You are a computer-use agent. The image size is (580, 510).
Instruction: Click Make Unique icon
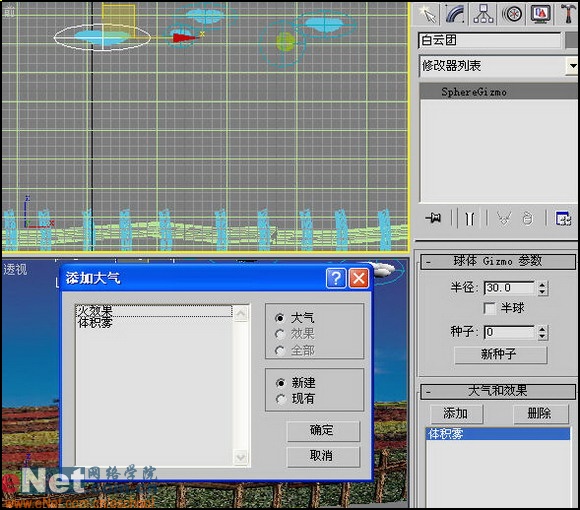(504, 218)
